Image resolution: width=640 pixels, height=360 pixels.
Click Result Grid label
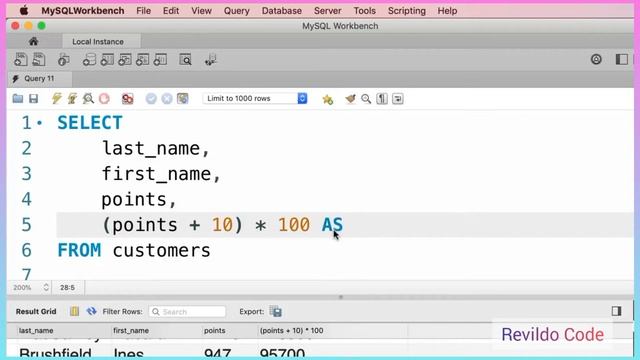(36, 311)
